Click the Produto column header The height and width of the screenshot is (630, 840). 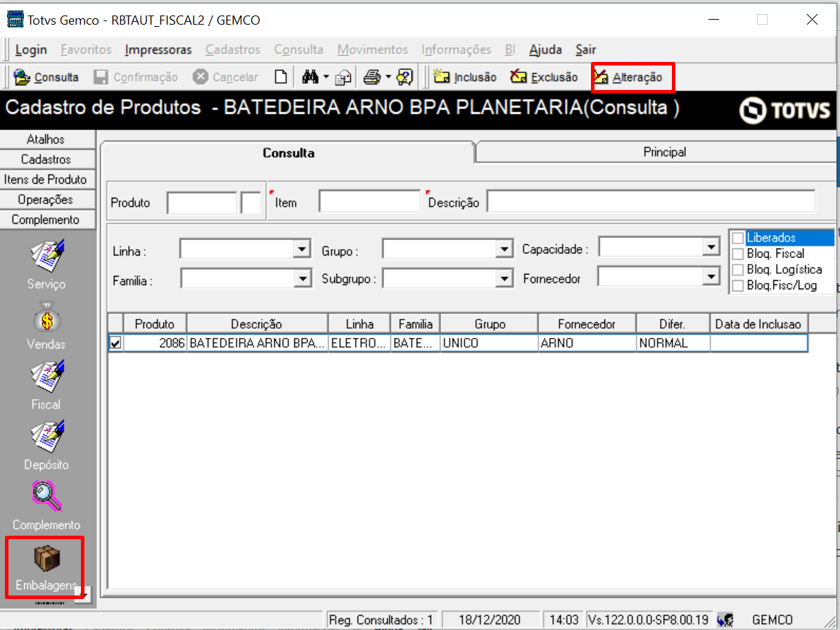point(155,324)
